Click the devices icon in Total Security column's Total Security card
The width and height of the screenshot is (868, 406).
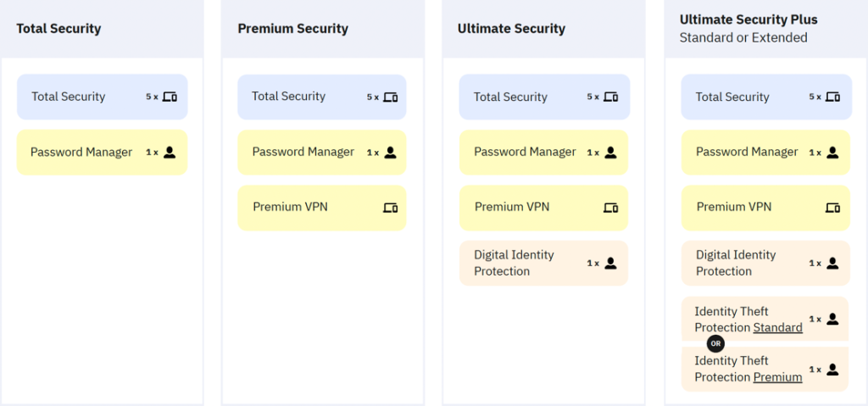(x=170, y=97)
